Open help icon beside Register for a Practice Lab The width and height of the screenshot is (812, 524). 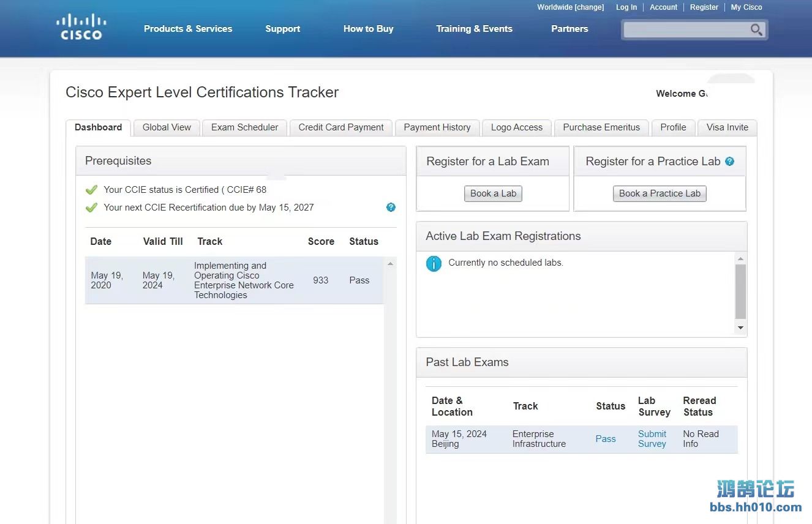pos(729,162)
